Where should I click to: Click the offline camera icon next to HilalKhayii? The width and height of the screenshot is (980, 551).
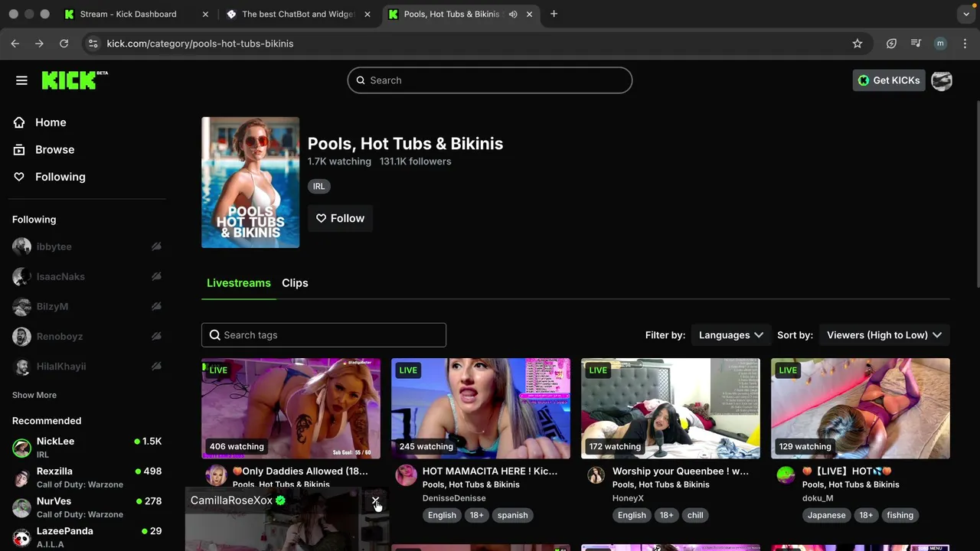pyautogui.click(x=156, y=366)
